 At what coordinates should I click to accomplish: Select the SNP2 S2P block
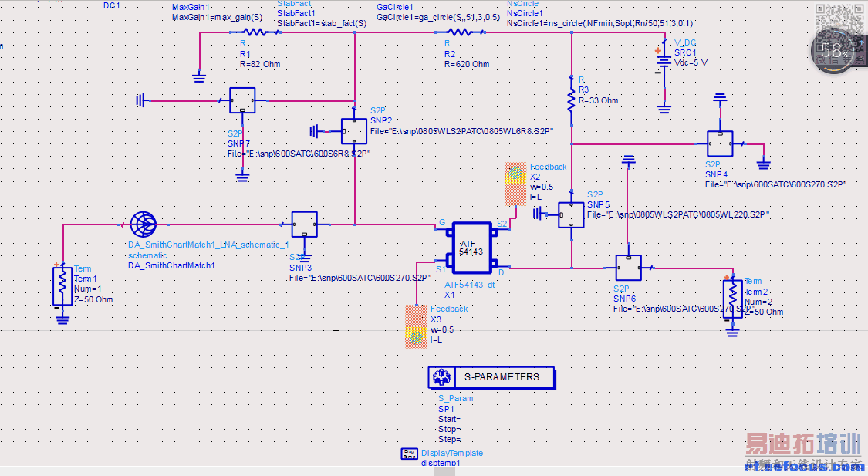(353, 131)
